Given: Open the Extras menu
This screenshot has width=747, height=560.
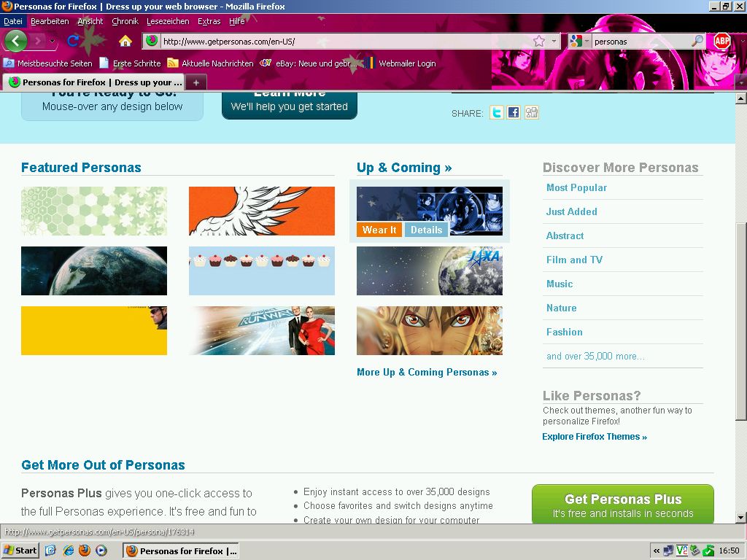Looking at the screenshot, I should (x=209, y=22).
